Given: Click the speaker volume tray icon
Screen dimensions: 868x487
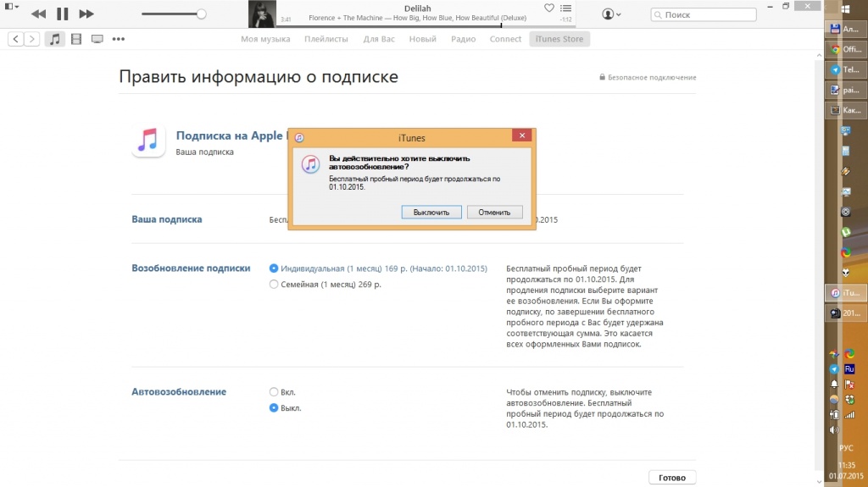Looking at the screenshot, I should (834, 430).
